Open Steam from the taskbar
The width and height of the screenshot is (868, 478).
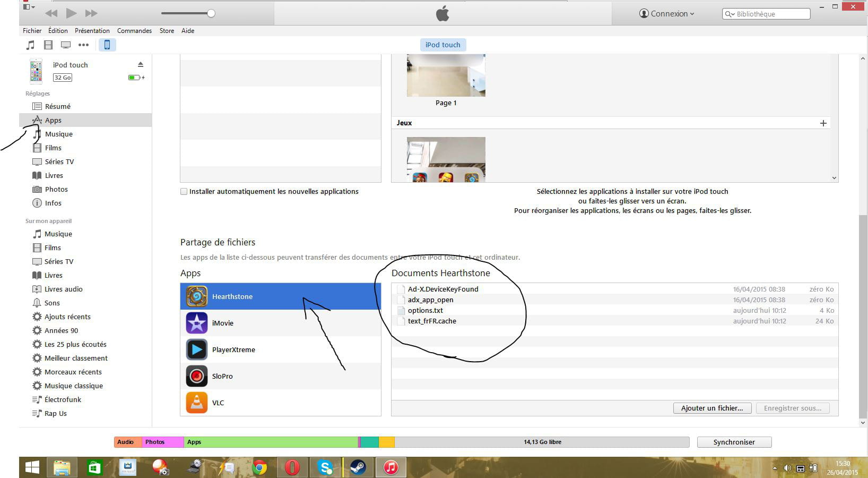tap(358, 467)
